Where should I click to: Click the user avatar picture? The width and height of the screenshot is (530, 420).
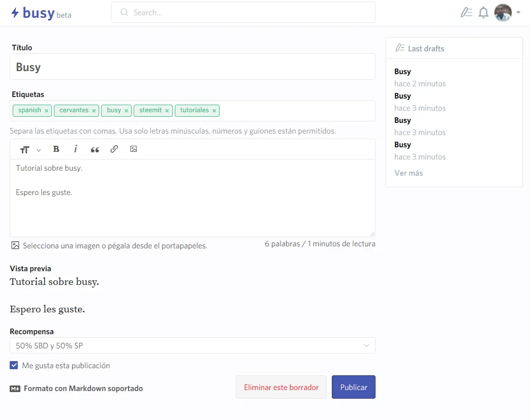(x=503, y=13)
